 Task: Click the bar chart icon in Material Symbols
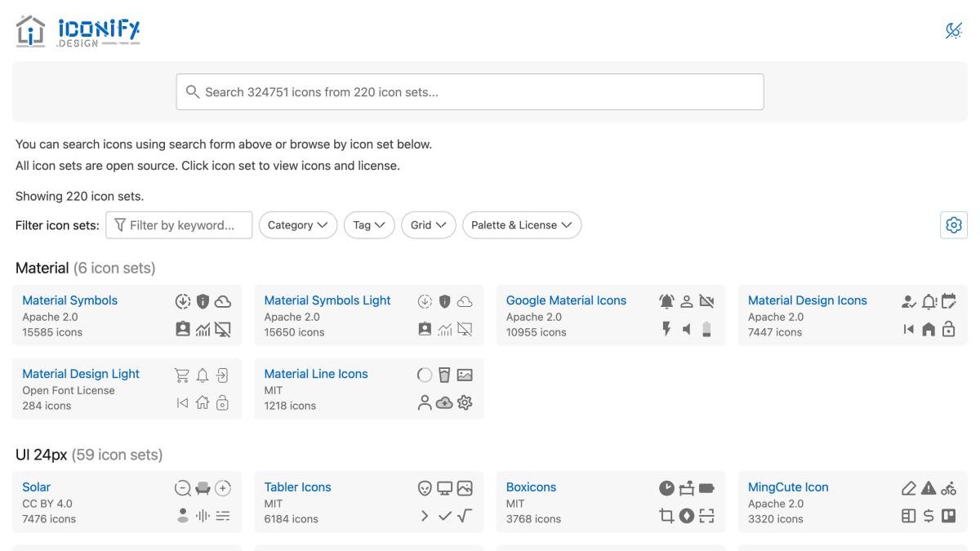click(203, 329)
